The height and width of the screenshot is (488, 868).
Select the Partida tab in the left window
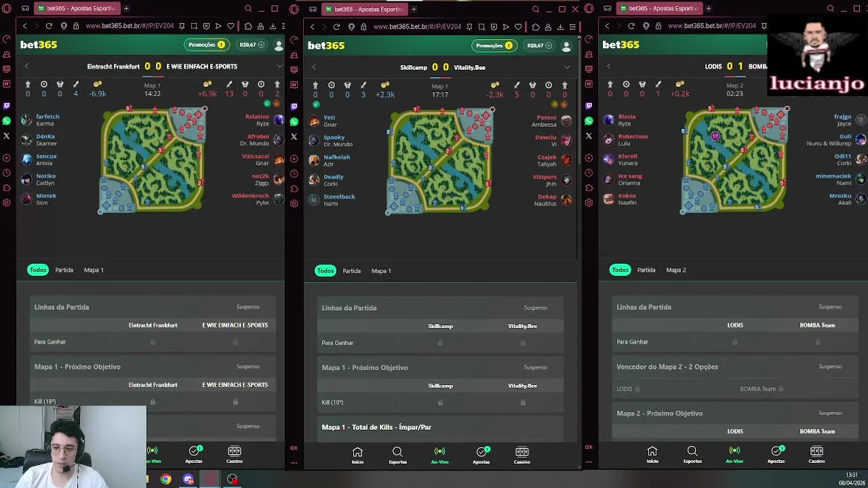point(64,270)
